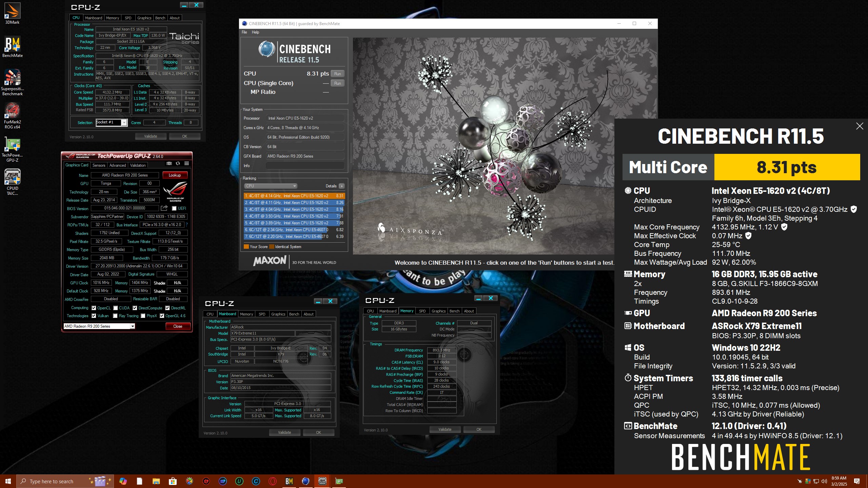Open the Socket #1 selection dropdown
The image size is (868, 488).
(112, 122)
